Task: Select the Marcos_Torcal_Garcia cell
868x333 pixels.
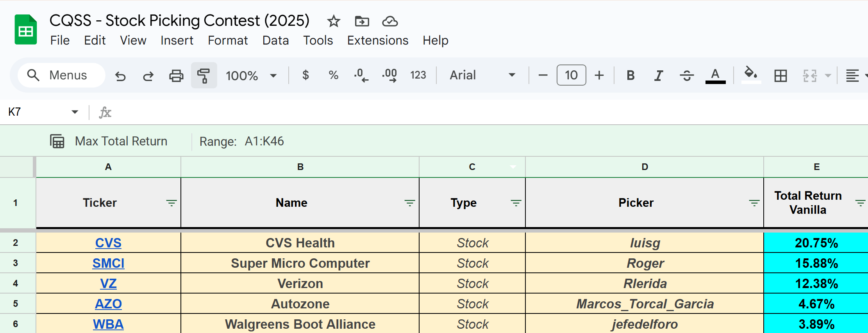Action: (x=645, y=304)
